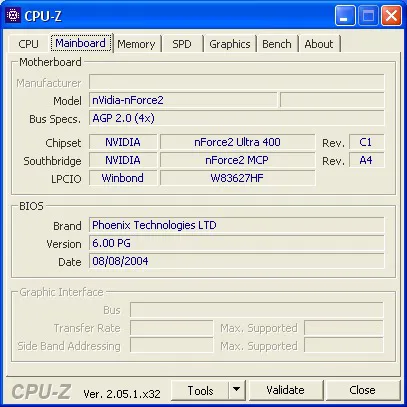Click the LPCIO W83627HF field
Image resolution: width=407 pixels, height=407 pixels.
[237, 178]
